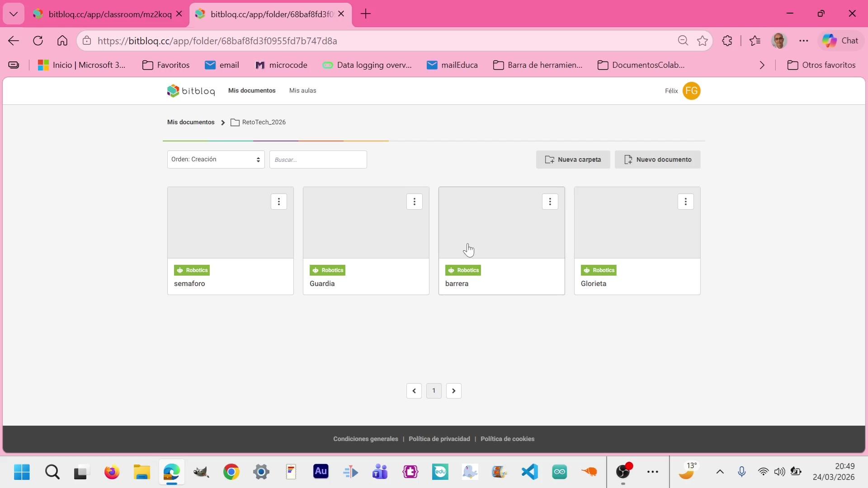Screen dimensions: 868x488
Task: Click Nuevo documento button
Action: pos(657,160)
